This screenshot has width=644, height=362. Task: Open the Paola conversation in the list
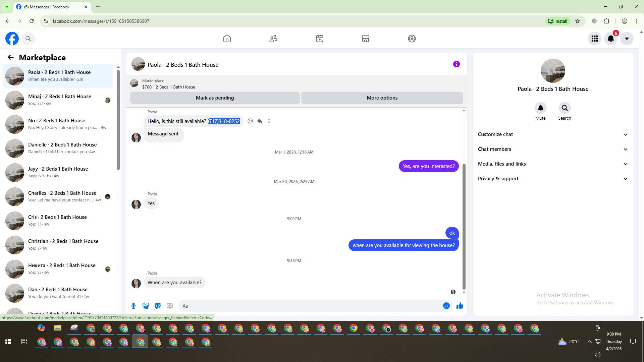click(x=58, y=76)
